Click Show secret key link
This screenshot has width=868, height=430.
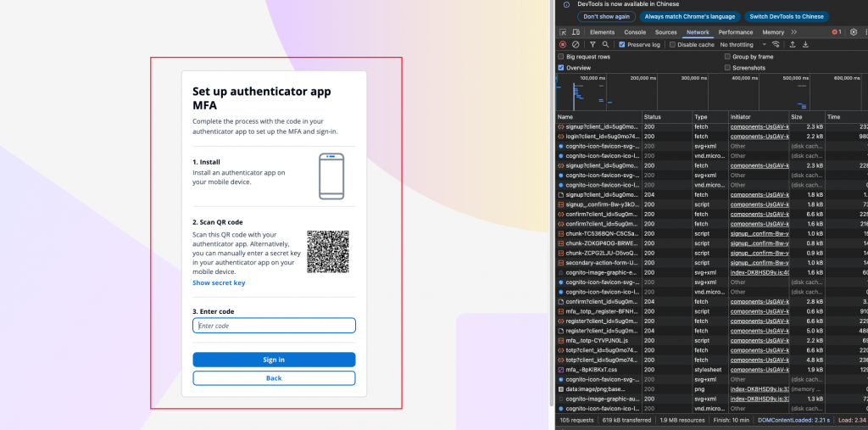coord(219,282)
